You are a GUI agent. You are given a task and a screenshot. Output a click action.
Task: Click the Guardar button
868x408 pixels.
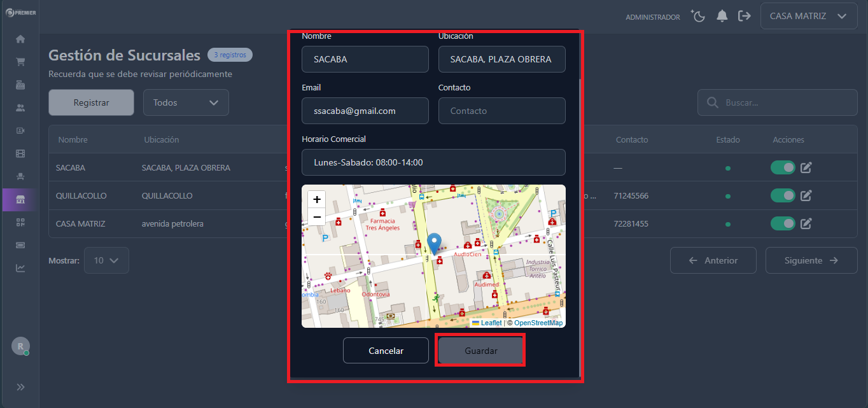[480, 351]
